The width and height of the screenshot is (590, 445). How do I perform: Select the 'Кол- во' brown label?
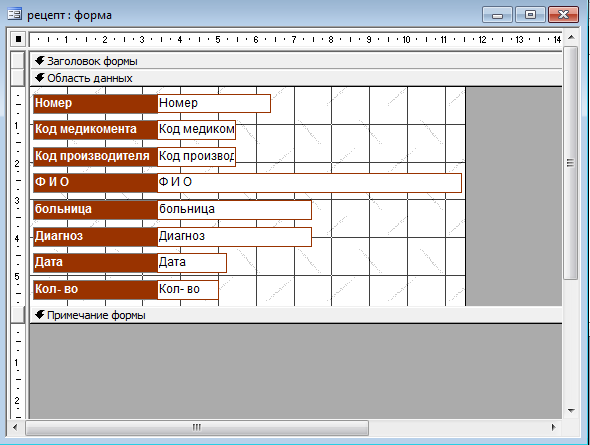pyautogui.click(x=95, y=290)
